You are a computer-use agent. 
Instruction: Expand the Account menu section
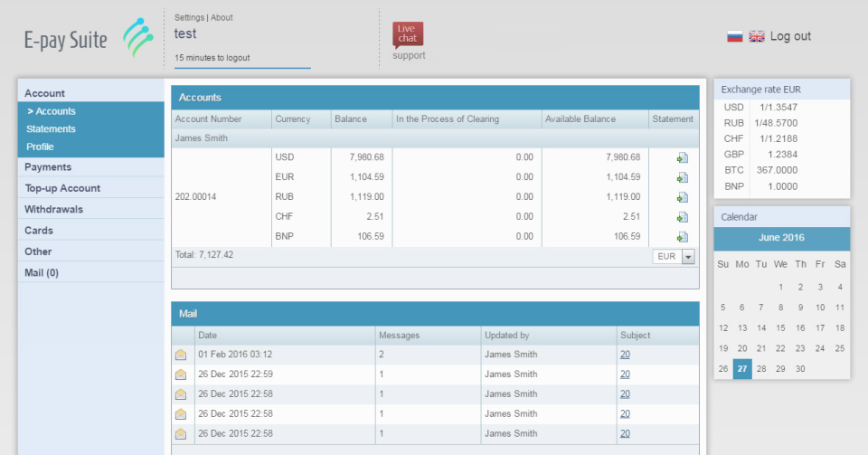point(44,93)
